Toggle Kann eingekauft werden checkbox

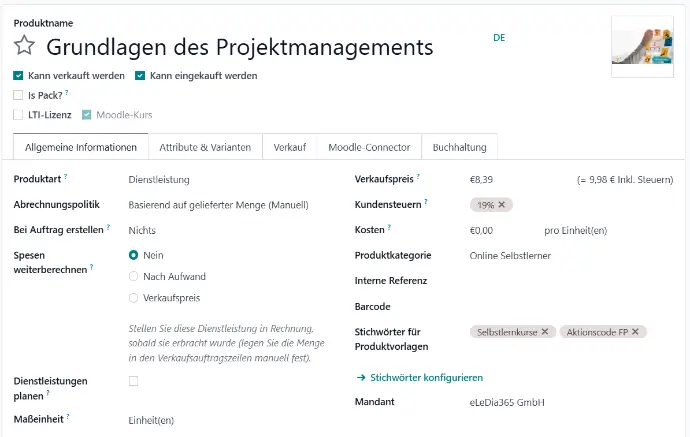pos(140,76)
